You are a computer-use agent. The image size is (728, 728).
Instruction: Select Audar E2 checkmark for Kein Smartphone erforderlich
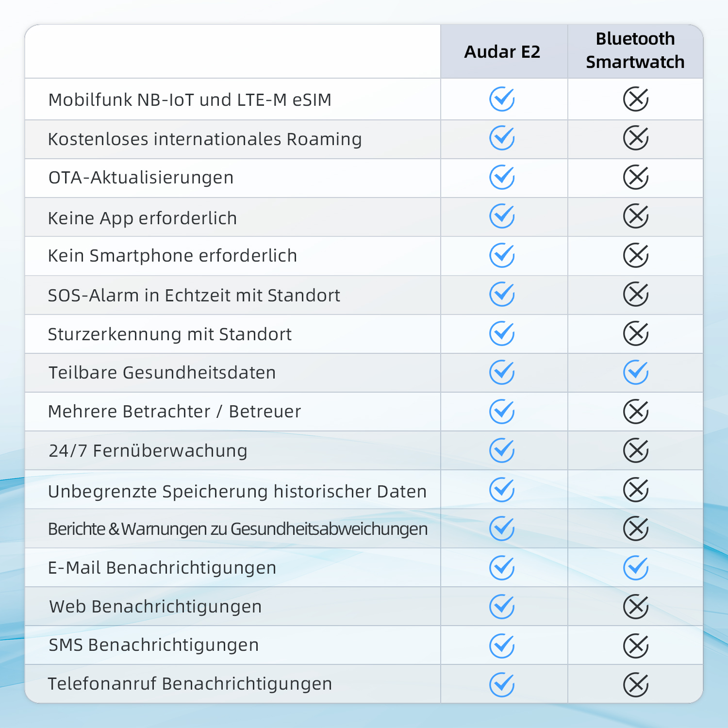502,255
